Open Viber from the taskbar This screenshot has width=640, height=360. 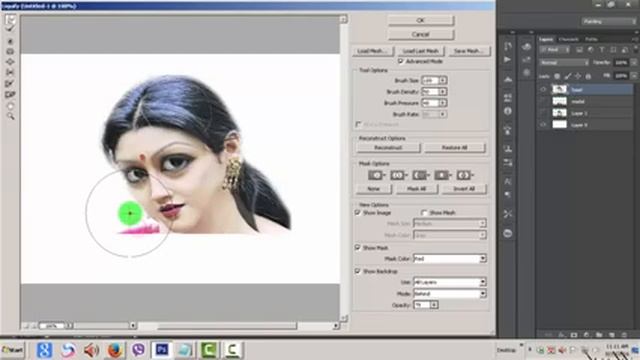[x=138, y=350]
